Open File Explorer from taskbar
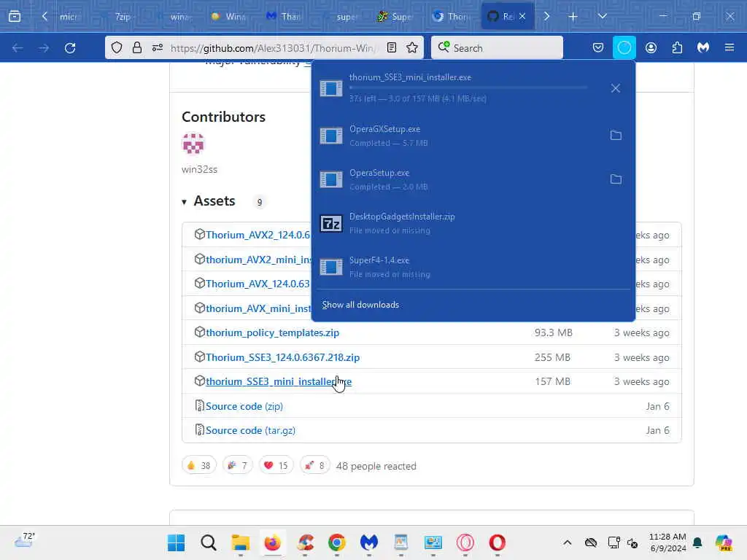Viewport: 747px width, 560px height. pos(241,542)
